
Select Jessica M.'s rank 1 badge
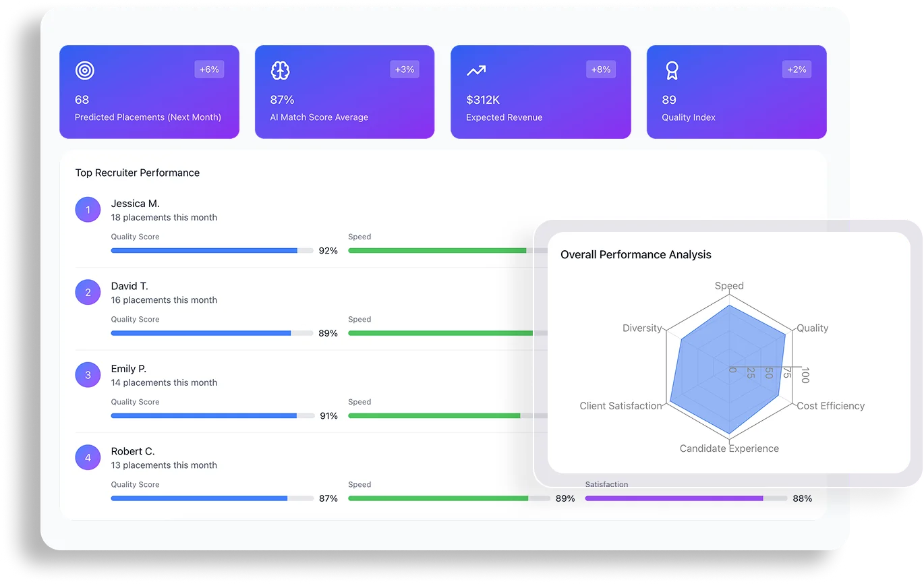coord(88,210)
